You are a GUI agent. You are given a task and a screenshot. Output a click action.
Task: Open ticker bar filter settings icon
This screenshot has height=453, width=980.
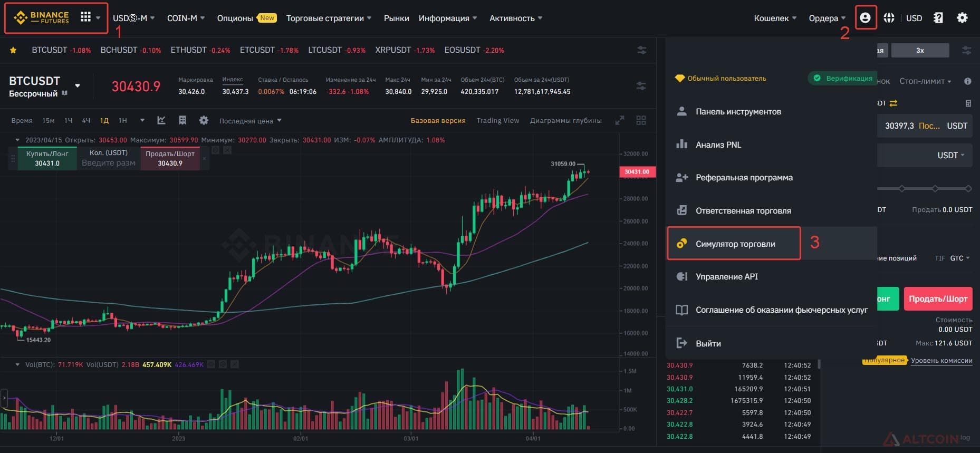[641, 50]
